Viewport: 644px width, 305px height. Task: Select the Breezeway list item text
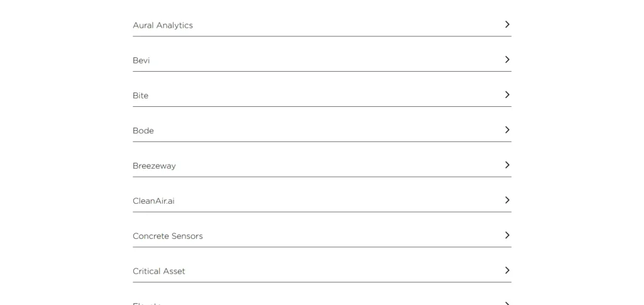154,166
